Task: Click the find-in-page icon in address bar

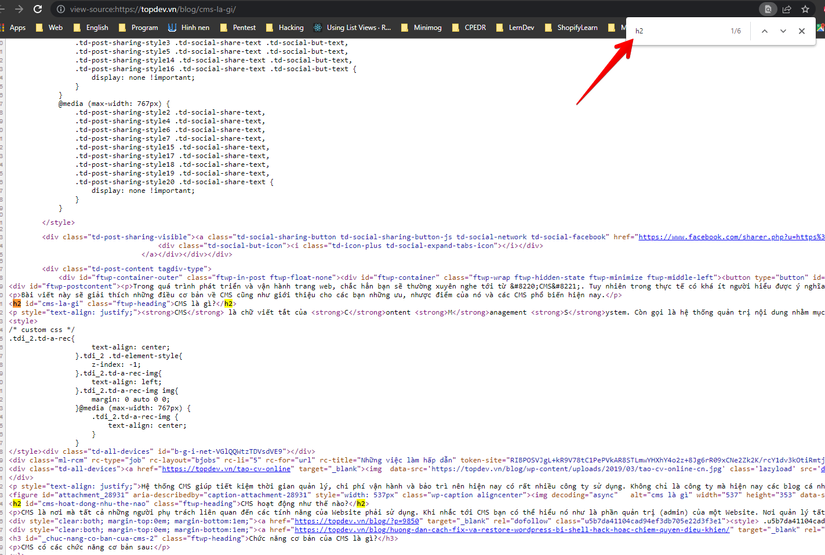Action: pyautogui.click(x=768, y=9)
